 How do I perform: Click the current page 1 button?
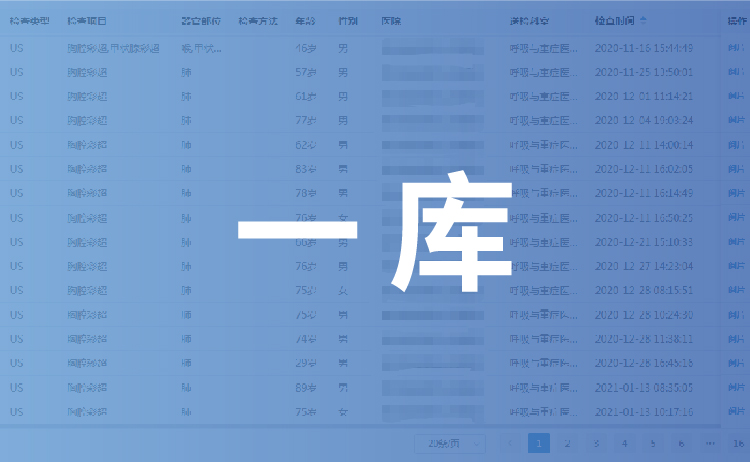click(538, 443)
